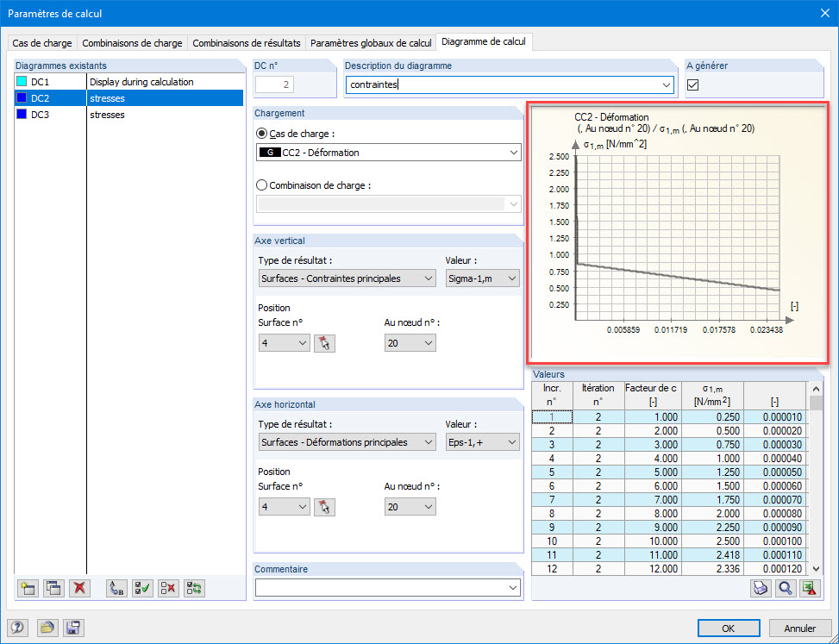
Task: Select the DC3 'stresses' row
Action: pos(129,115)
